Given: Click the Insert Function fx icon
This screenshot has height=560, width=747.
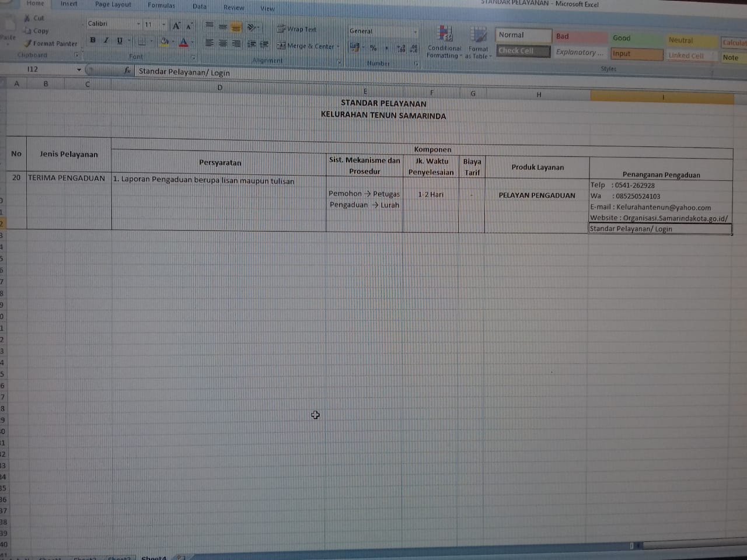Looking at the screenshot, I should (127, 70).
